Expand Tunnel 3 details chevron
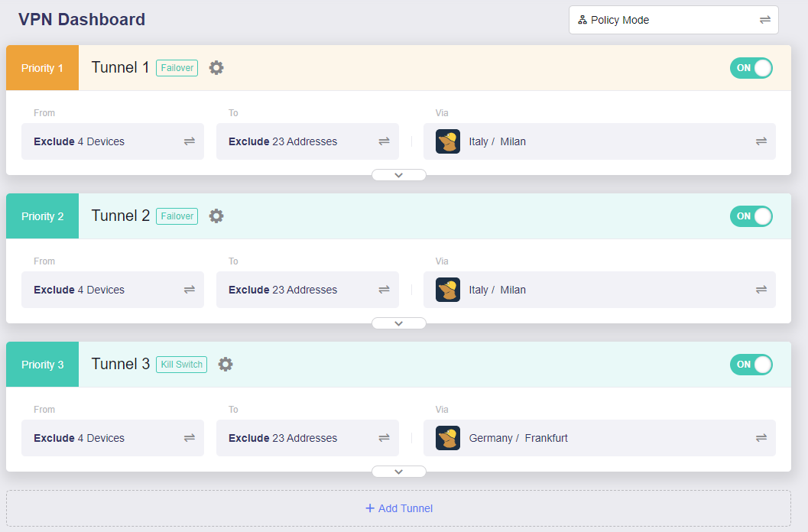The image size is (808, 532). (x=398, y=472)
